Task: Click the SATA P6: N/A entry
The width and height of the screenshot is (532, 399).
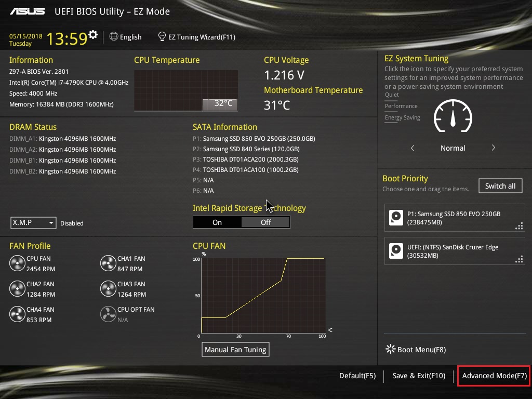Action: [x=203, y=191]
